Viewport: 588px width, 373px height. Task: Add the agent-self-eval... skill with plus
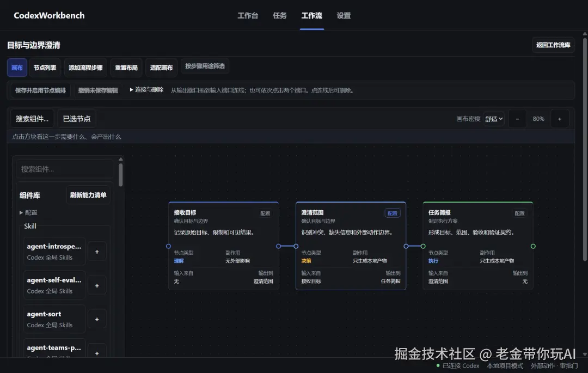pyautogui.click(x=97, y=286)
